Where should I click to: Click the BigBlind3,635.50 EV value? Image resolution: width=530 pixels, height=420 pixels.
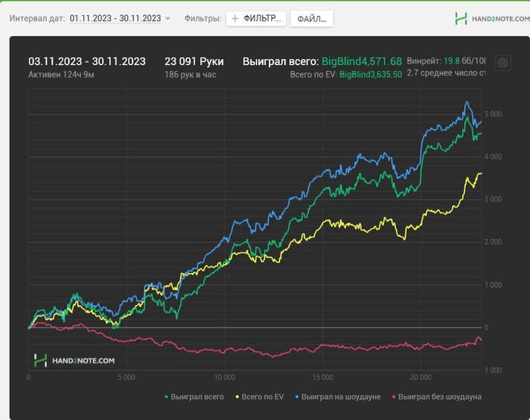point(371,75)
